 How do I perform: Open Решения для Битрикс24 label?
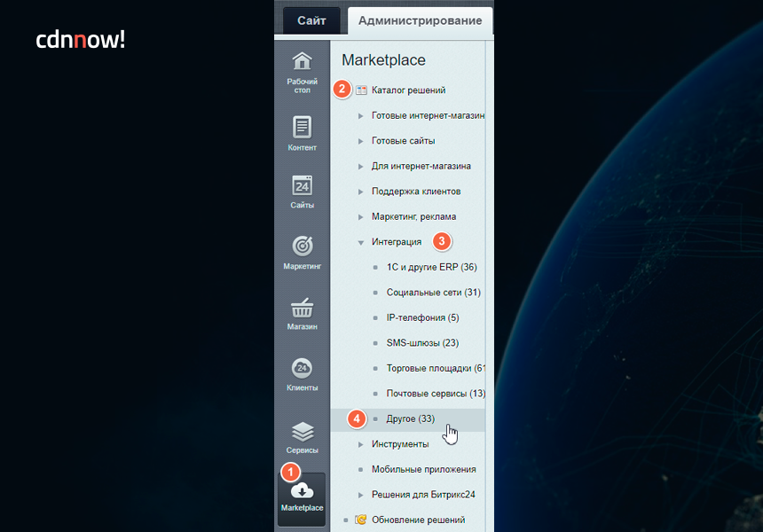[x=423, y=495]
